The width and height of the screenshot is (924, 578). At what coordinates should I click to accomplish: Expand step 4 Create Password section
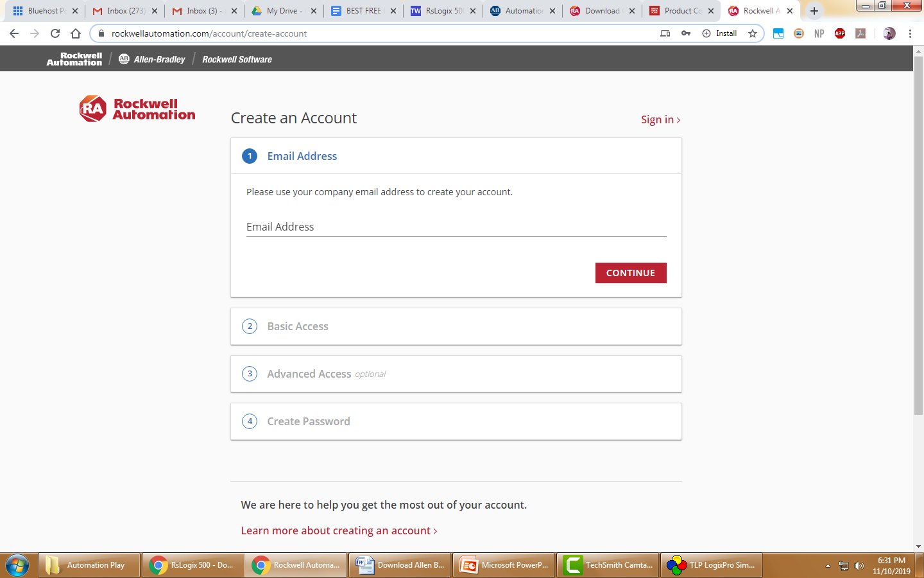pos(456,421)
